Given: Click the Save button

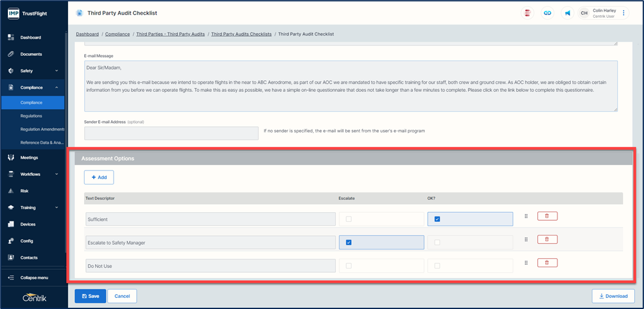Looking at the screenshot, I should tap(90, 296).
